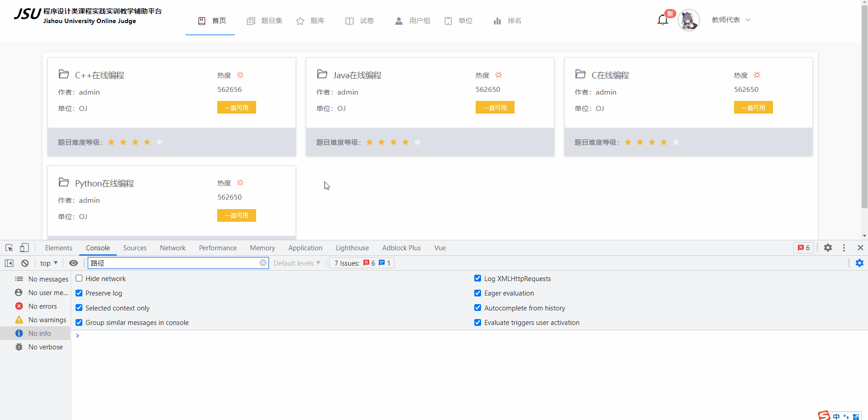Viewport: 868px width, 420px height.
Task: Click folder icon of C在线编程 card
Action: pyautogui.click(x=581, y=74)
